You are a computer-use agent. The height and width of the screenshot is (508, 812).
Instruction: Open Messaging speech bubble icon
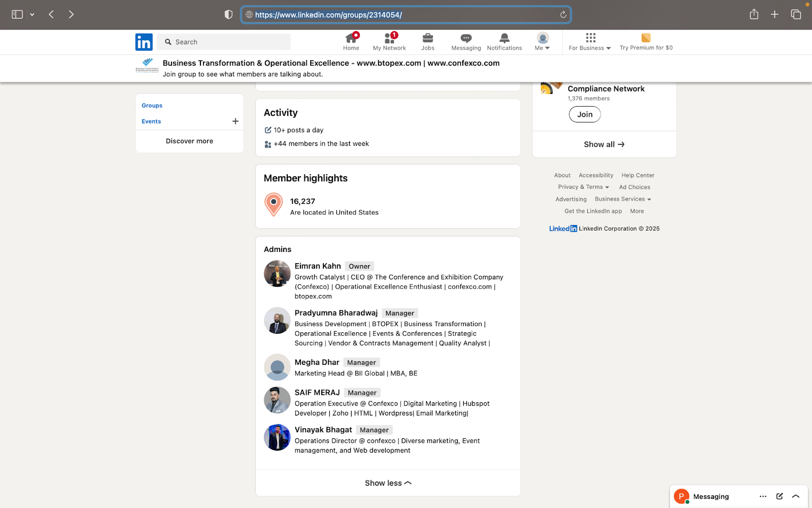point(466,38)
